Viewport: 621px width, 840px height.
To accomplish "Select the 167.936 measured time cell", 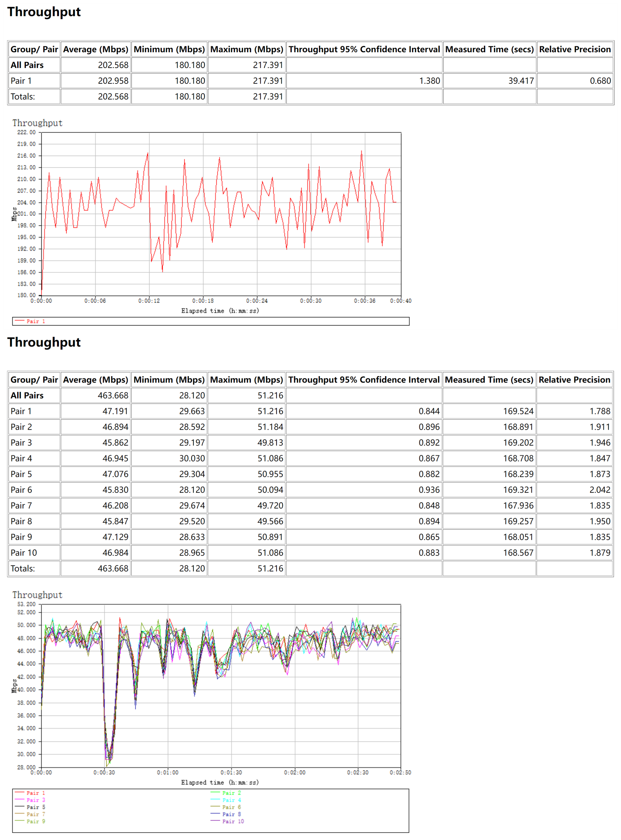I will pos(518,505).
